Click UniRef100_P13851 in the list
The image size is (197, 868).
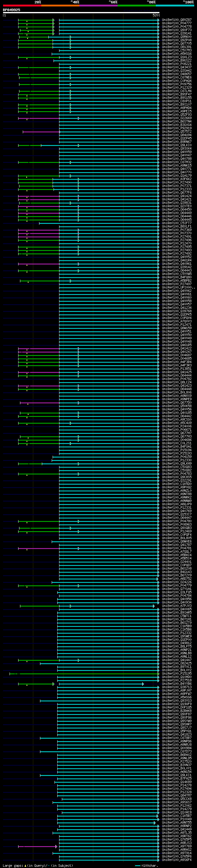coord(177,369)
